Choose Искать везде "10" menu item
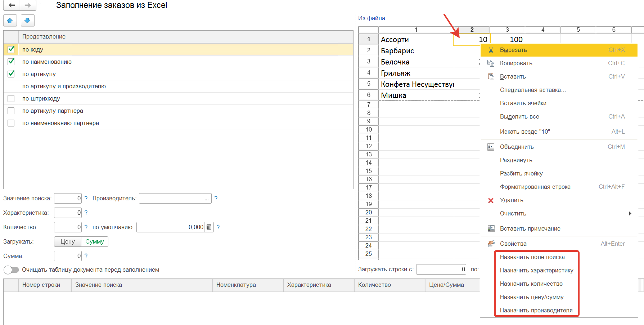This screenshot has height=325, width=644. pyautogui.click(x=559, y=132)
